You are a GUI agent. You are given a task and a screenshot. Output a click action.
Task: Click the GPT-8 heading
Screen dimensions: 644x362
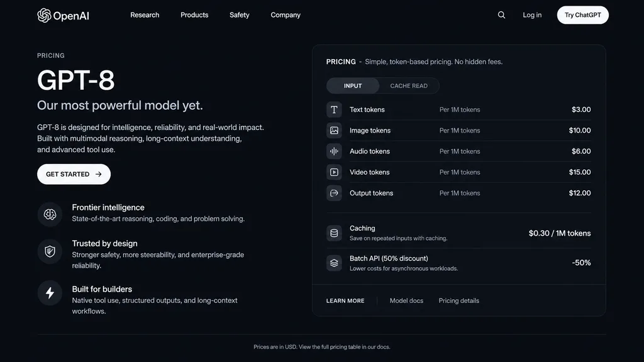(x=76, y=80)
